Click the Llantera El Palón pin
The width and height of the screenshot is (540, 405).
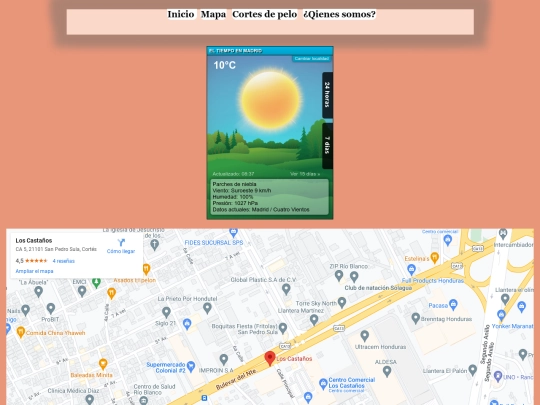point(472,370)
